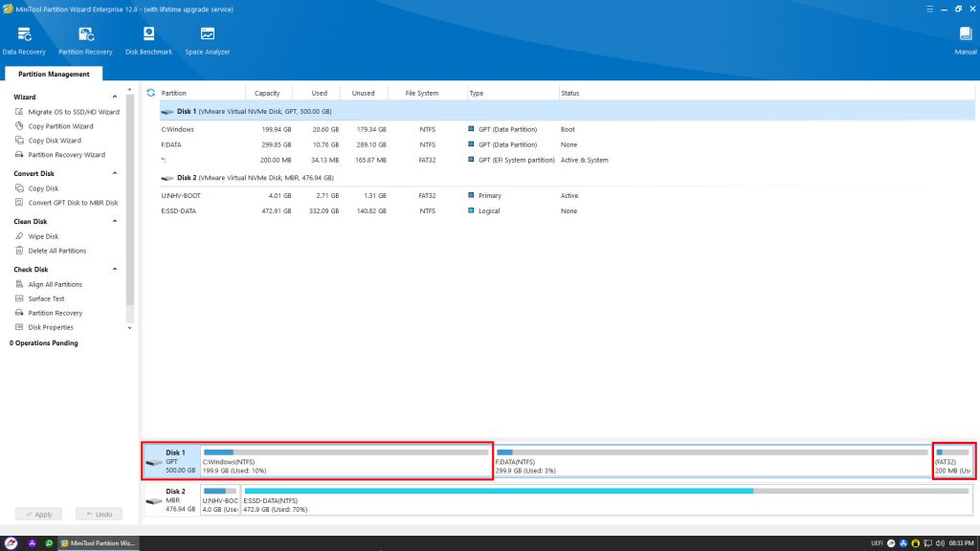
Task: Click the Apply button
Action: coord(38,514)
